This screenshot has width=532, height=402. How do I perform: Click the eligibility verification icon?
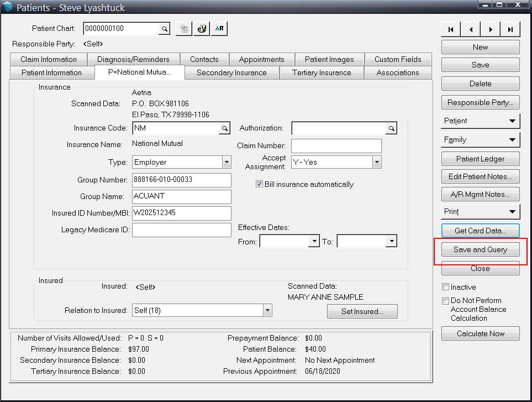[202, 29]
